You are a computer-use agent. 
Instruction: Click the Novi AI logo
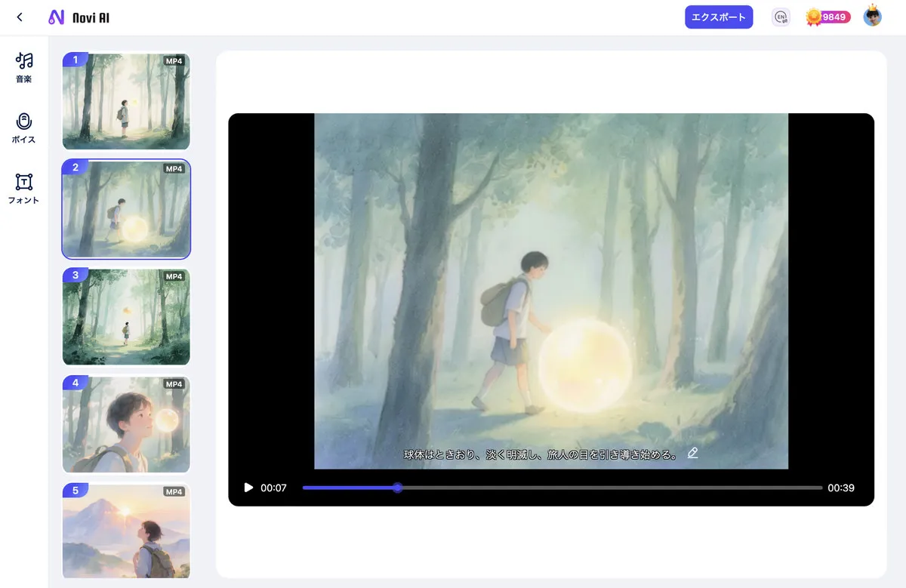click(79, 17)
